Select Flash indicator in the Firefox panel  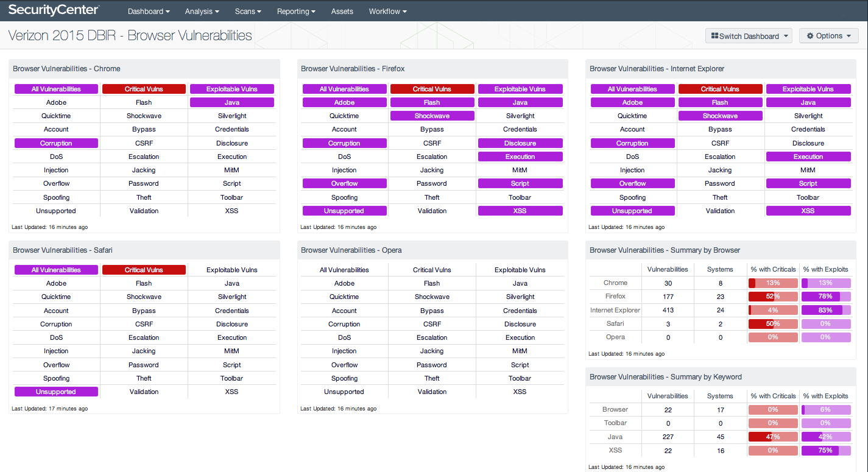pos(432,102)
